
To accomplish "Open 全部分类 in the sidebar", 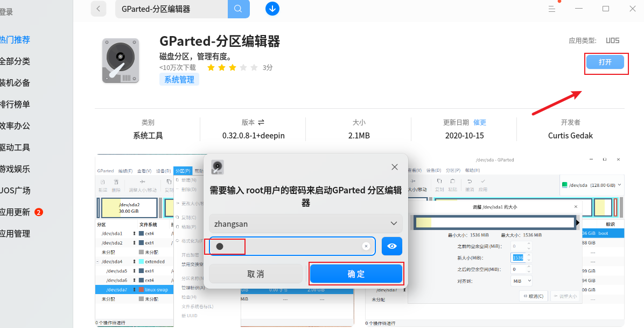I will point(15,61).
